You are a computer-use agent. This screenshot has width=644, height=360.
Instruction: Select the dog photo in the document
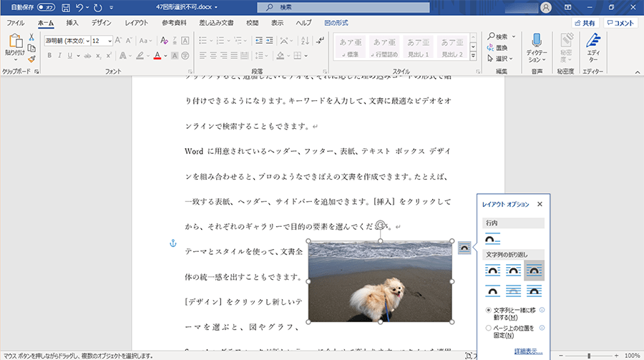click(381, 281)
